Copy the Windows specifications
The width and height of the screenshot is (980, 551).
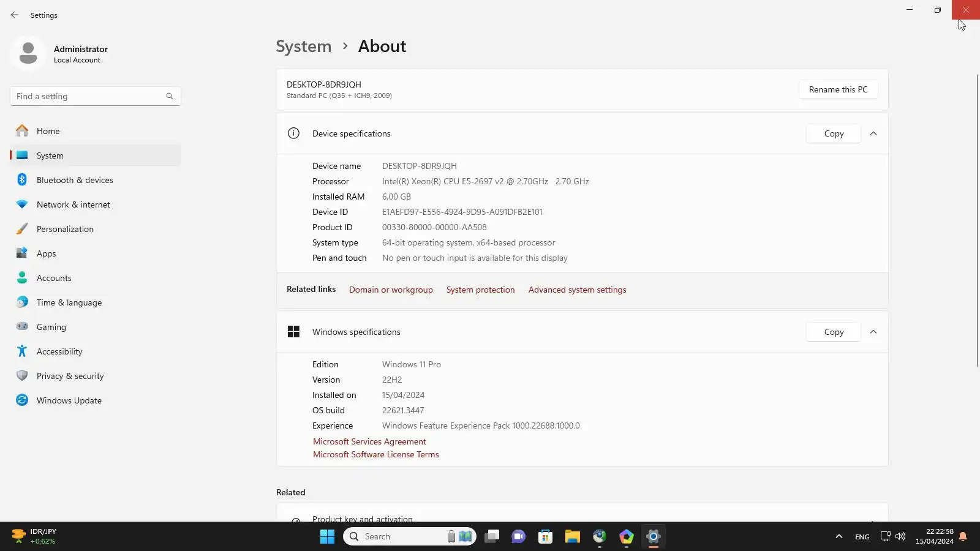[834, 332]
